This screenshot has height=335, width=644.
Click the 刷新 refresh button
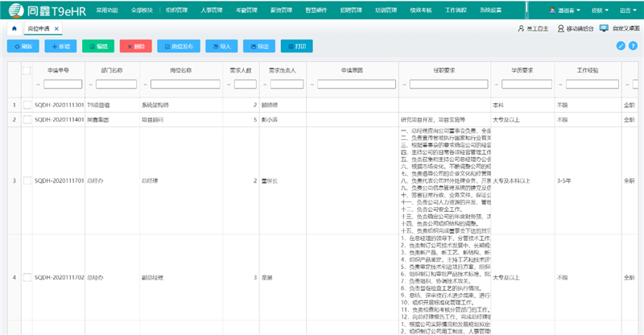[x=23, y=47]
